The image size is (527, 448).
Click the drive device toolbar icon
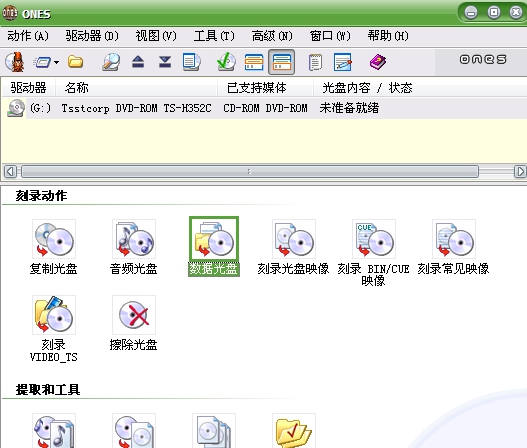click(x=42, y=62)
